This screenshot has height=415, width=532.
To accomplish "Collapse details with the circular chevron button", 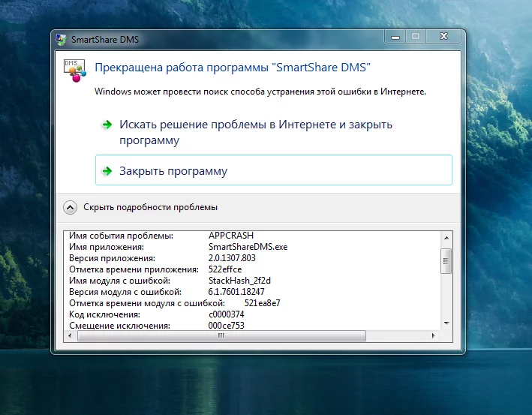I will click(71, 207).
